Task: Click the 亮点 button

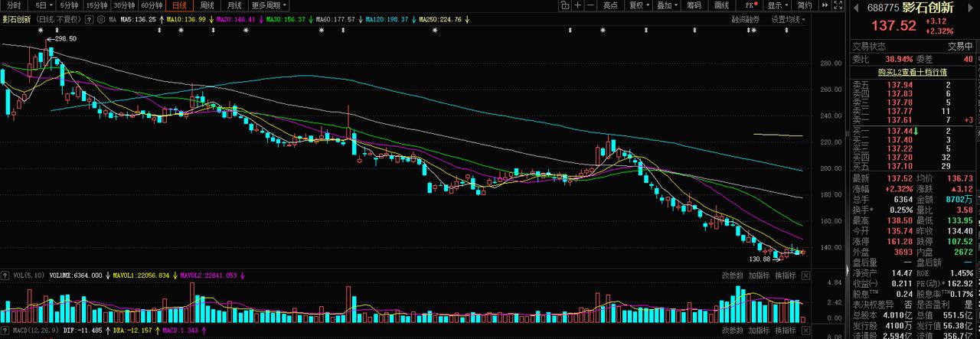Action: click(x=610, y=5)
